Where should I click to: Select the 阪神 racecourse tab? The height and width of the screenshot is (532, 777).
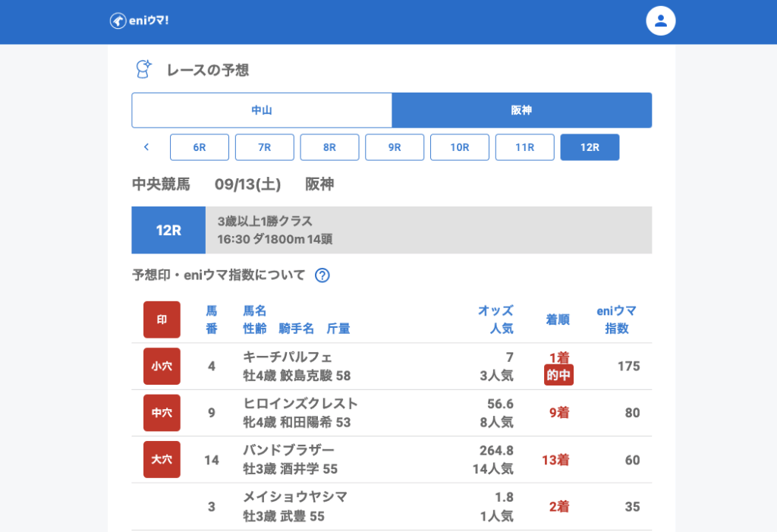[521, 110]
